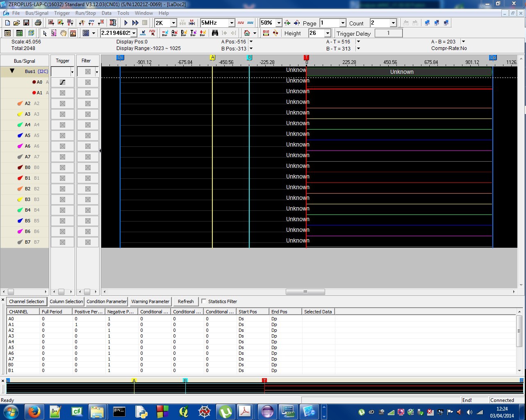
Task: Open the Count dropdown
Action: 393,23
